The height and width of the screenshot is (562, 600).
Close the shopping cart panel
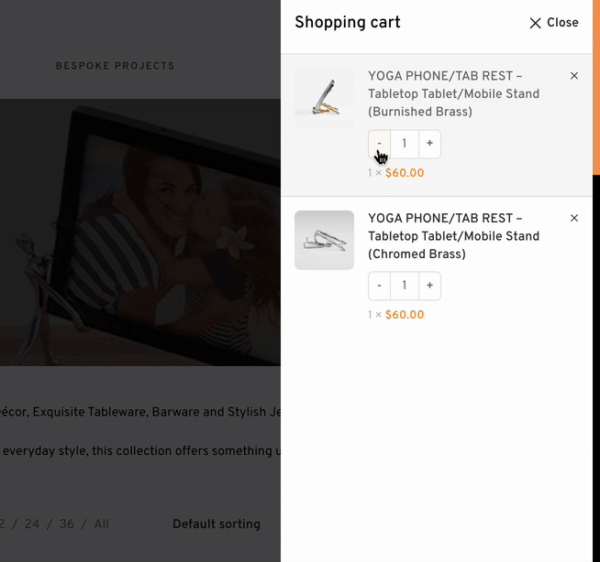click(x=553, y=23)
